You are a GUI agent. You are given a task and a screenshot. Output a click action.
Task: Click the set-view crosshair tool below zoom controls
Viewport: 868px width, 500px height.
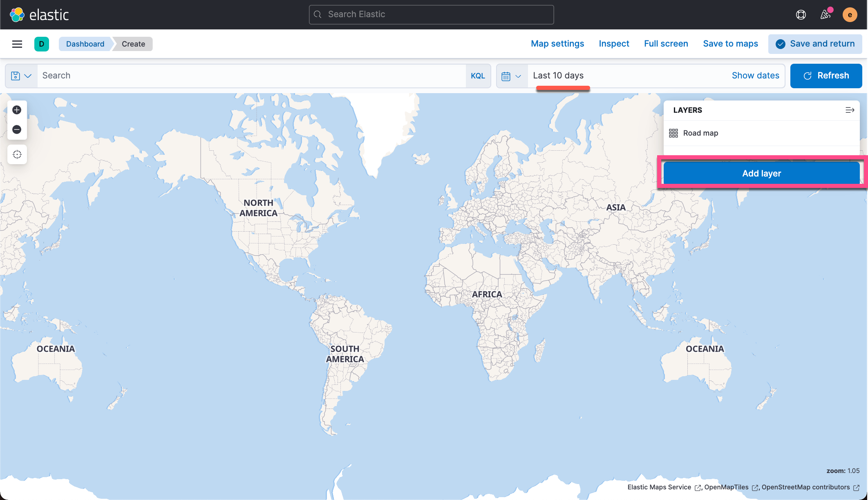[17, 154]
